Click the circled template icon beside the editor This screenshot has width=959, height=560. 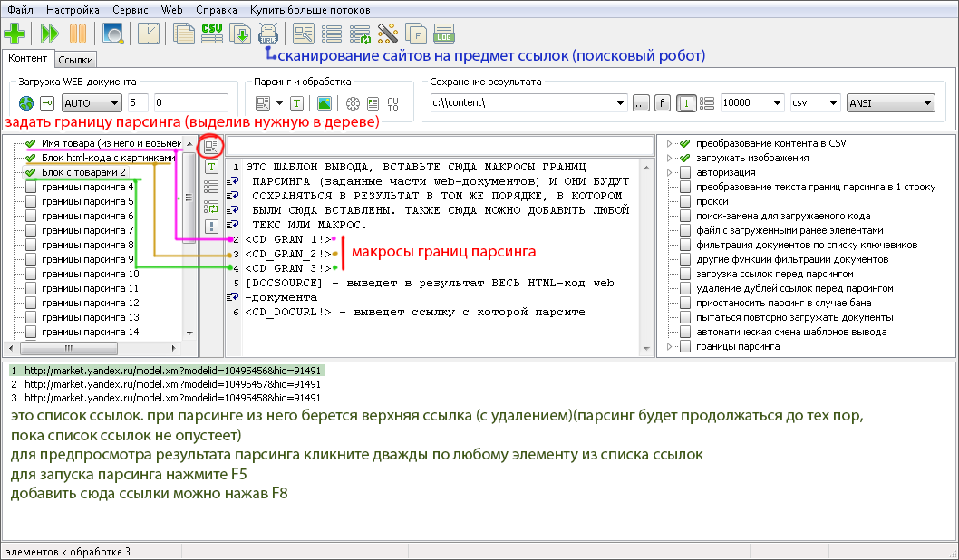coord(212,145)
